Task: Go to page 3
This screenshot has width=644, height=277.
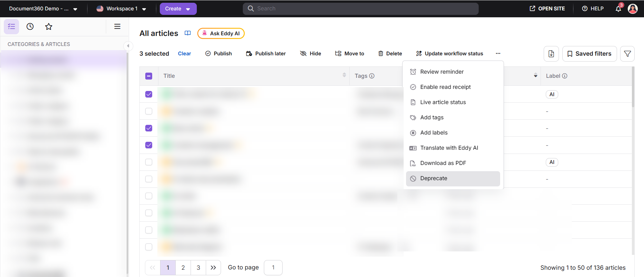Action: [x=199, y=268]
